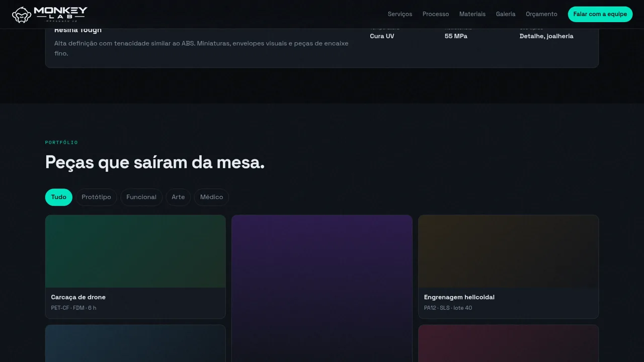This screenshot has width=644, height=362.
Task: Click the 'Peças que saíram da mesa.' heading
Action: [x=155, y=162]
